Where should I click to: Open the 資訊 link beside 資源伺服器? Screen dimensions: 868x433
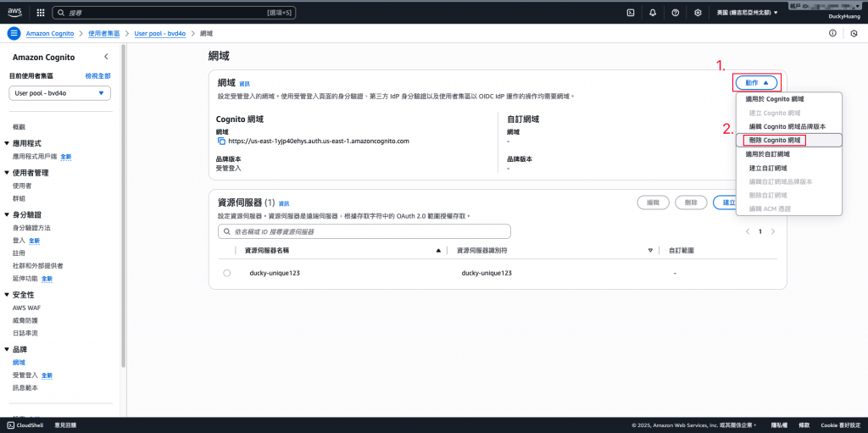(284, 203)
